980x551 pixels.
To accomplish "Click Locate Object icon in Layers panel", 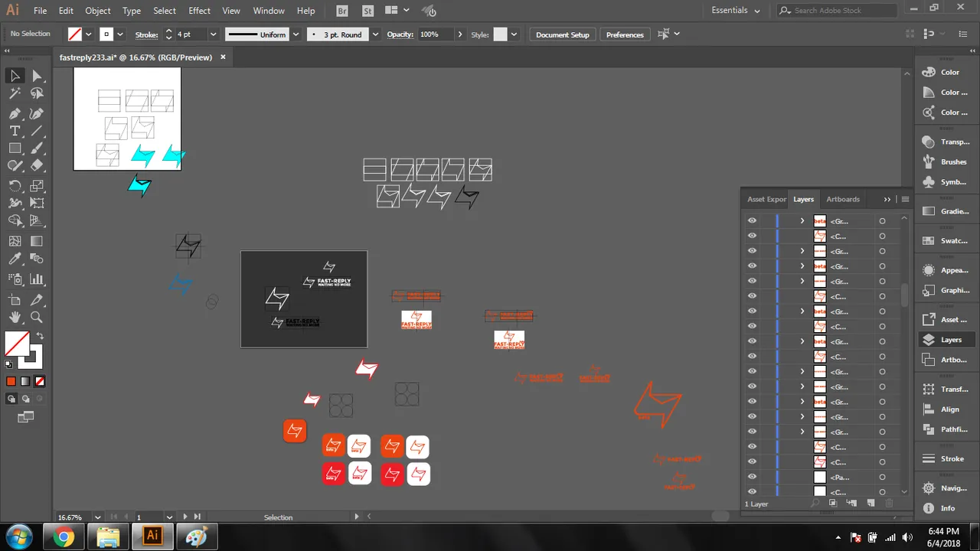I will 815,503.
